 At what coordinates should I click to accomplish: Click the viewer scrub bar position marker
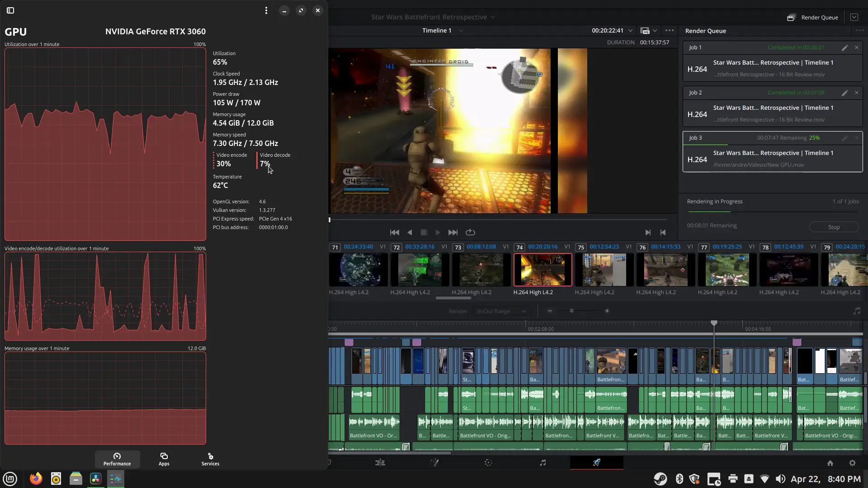pos(330,220)
